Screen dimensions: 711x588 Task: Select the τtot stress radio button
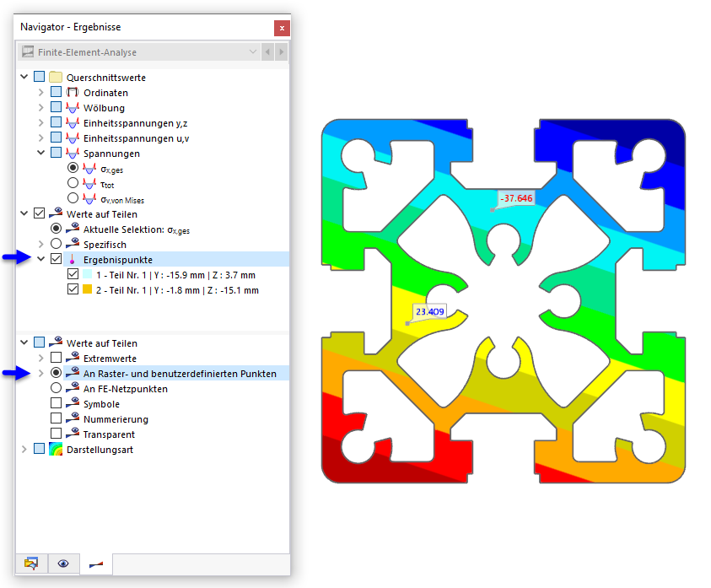click(73, 183)
